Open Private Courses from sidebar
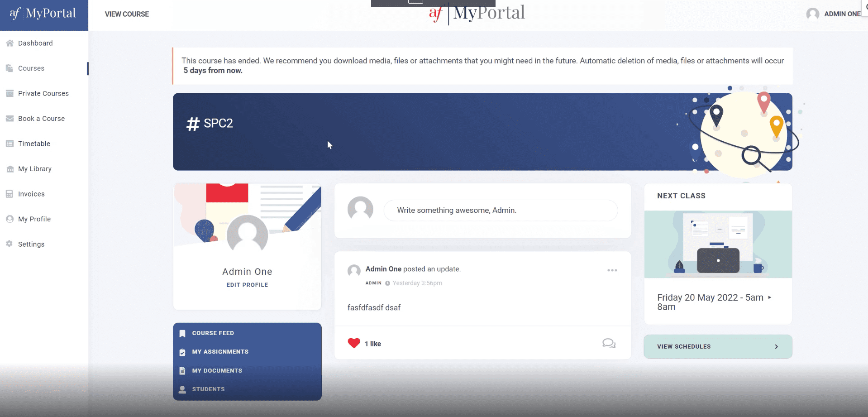 point(43,94)
